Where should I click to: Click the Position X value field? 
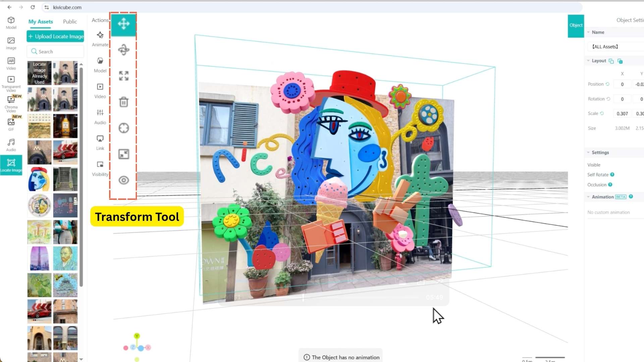point(622,84)
